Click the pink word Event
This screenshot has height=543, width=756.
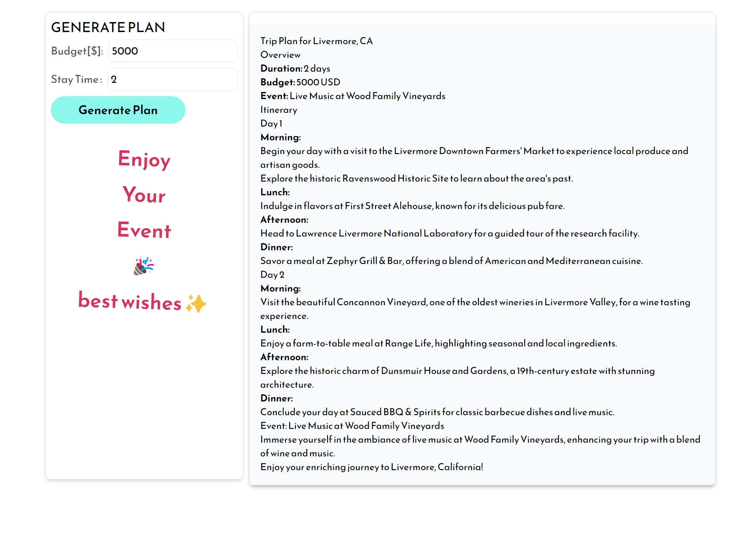tap(144, 230)
